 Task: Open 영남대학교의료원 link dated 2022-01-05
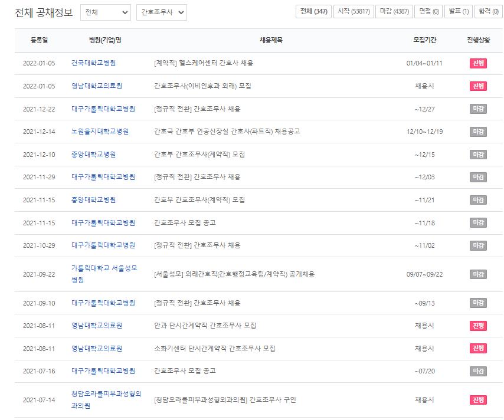click(97, 86)
